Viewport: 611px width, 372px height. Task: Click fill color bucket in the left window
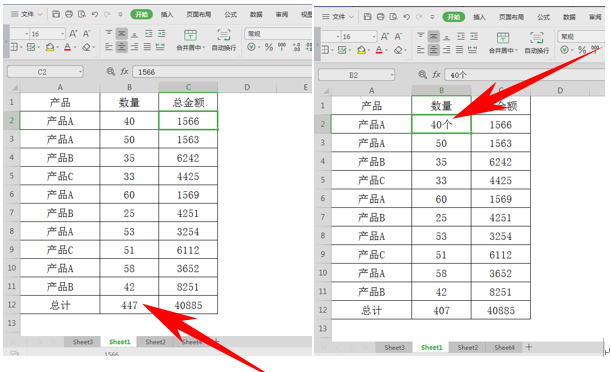point(50,47)
